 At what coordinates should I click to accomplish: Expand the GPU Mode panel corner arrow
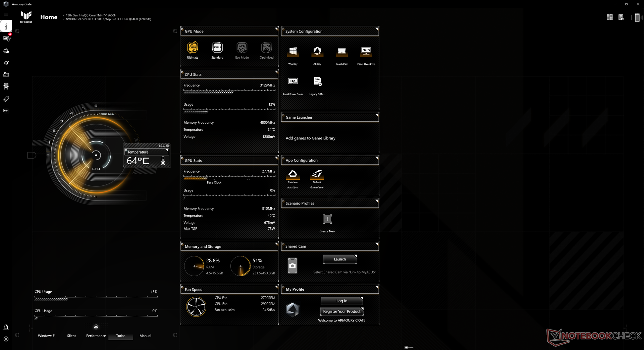(276, 29)
